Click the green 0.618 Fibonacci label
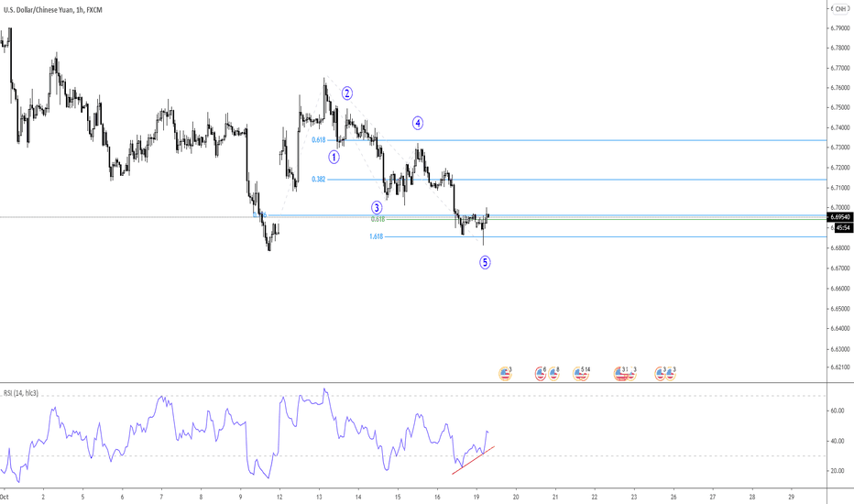854x504 pixels. point(378,220)
